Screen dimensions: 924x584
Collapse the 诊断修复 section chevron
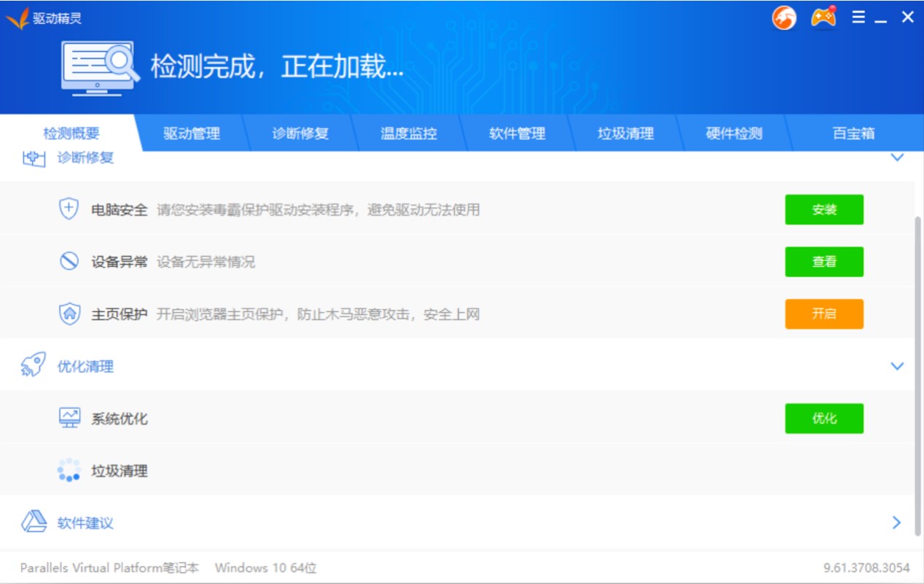tap(897, 157)
